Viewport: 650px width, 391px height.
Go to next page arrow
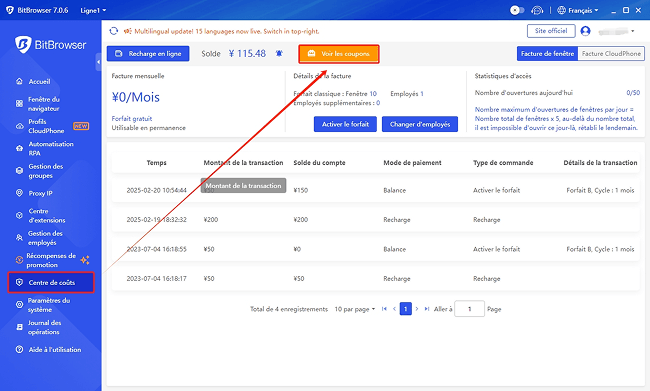(x=417, y=308)
